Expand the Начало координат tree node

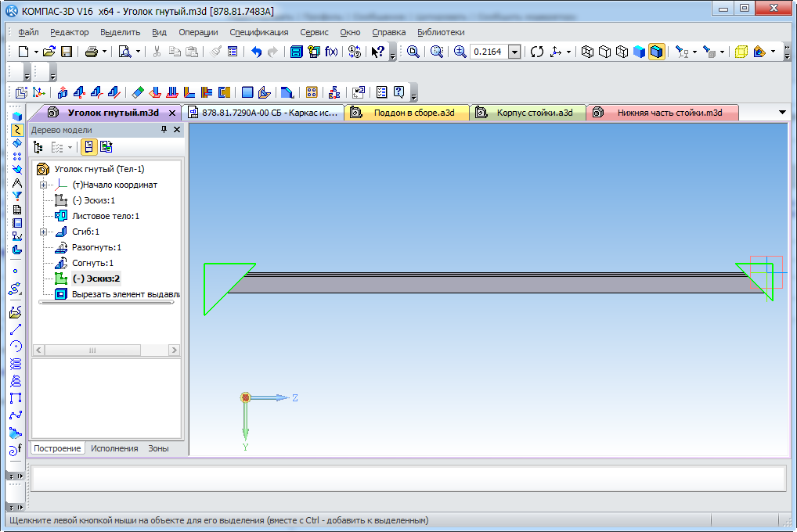tap(44, 185)
